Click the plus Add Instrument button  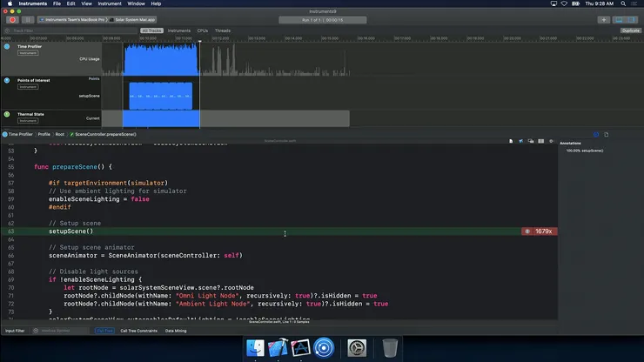pyautogui.click(x=603, y=19)
